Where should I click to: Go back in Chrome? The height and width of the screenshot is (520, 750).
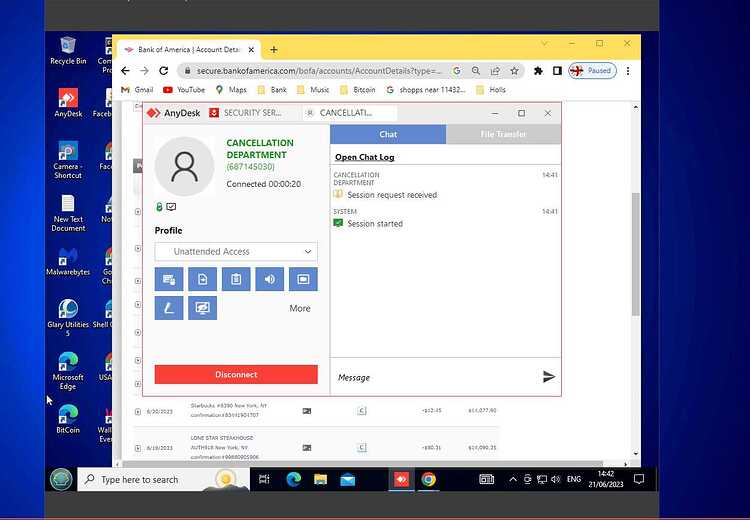click(x=125, y=71)
